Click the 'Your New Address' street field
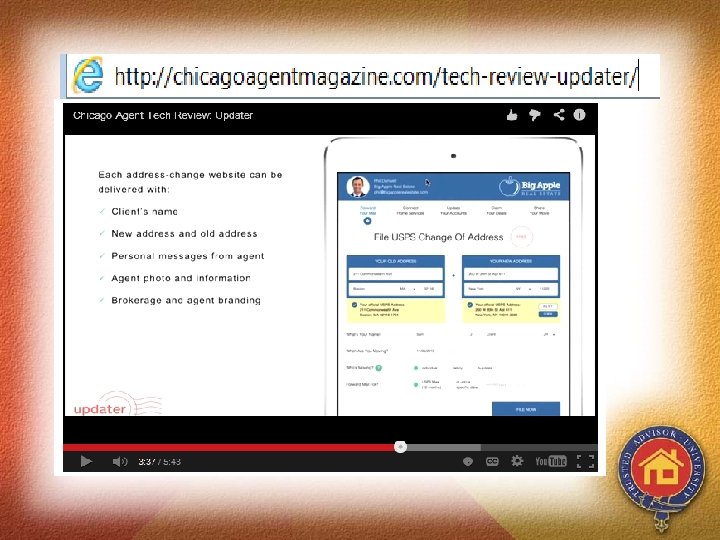 pos(511,274)
